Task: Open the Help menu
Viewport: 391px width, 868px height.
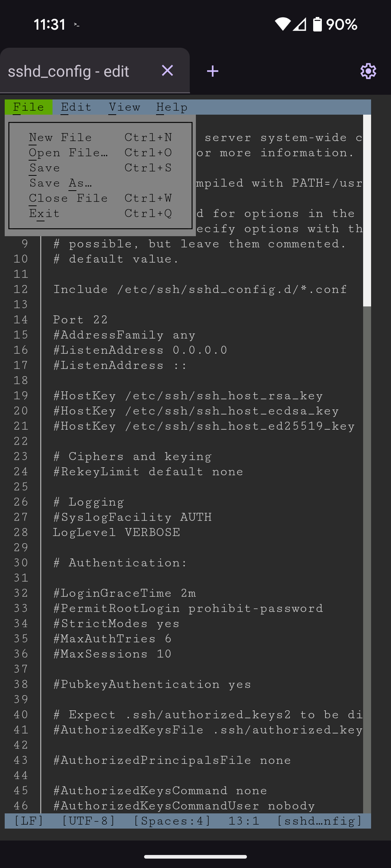Action: click(x=172, y=107)
